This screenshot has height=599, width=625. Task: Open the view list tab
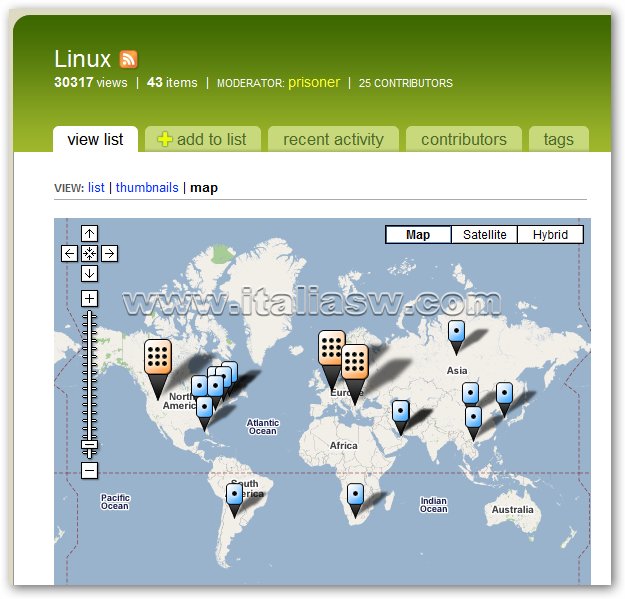(95, 139)
